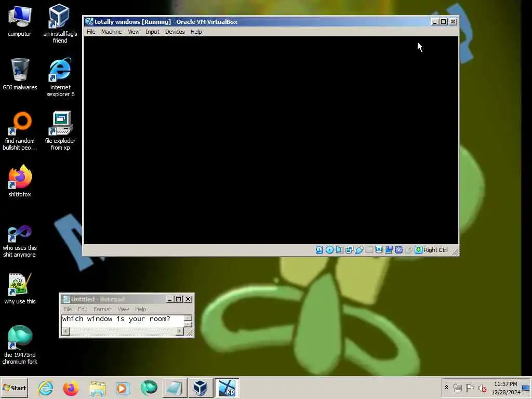
Task: Click the shared folders icon in VirtualBox status bar
Action: coord(369,250)
